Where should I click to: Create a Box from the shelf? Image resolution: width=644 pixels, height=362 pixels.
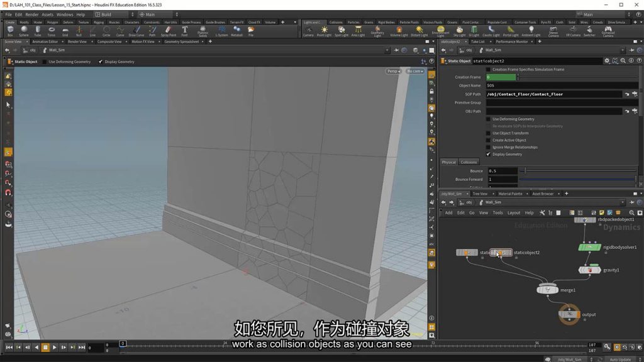(x=10, y=31)
